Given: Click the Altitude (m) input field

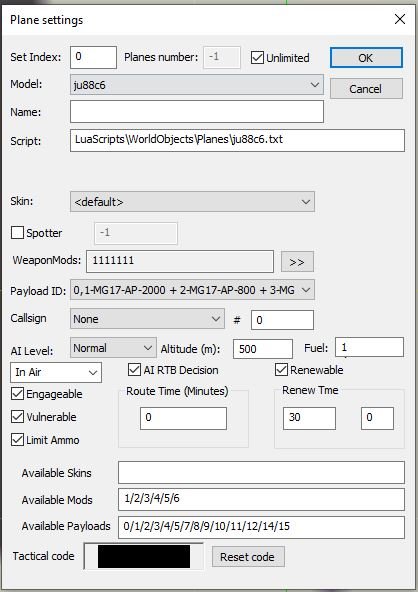Looking at the screenshot, I should [263, 348].
